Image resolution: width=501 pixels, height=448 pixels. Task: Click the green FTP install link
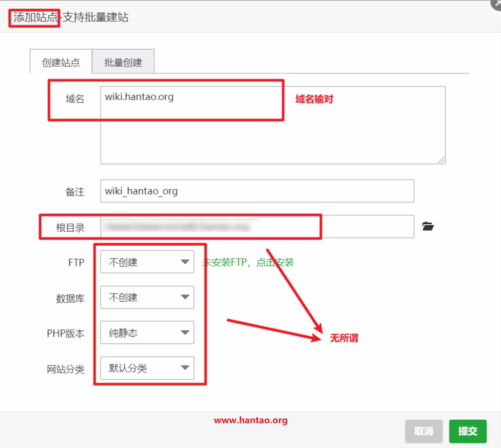click(x=248, y=262)
